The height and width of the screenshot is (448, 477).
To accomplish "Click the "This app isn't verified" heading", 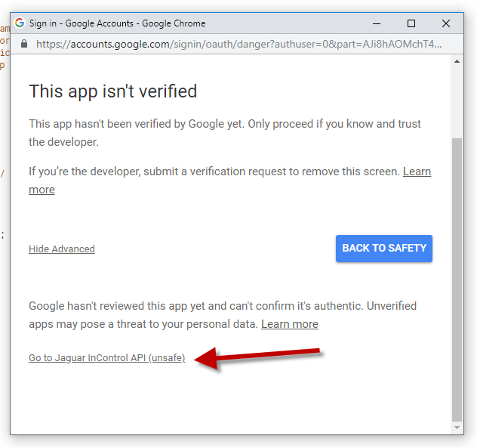I will click(113, 91).
